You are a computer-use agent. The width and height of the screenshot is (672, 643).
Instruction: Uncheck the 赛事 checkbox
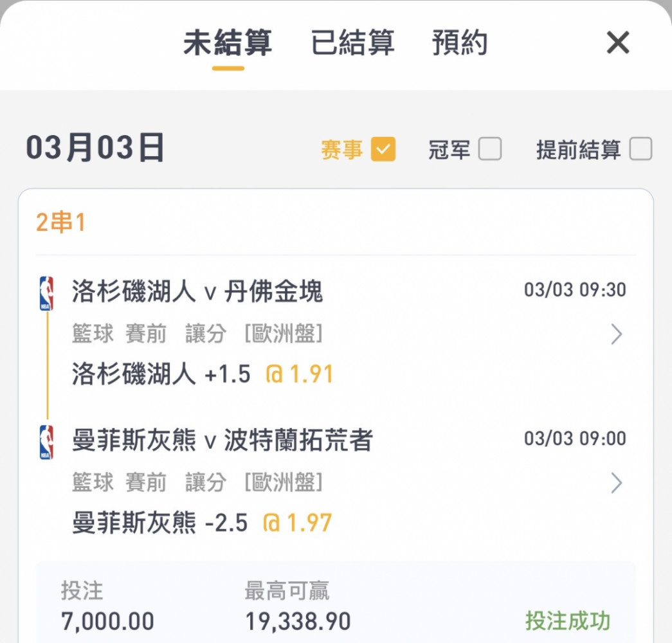(x=383, y=149)
